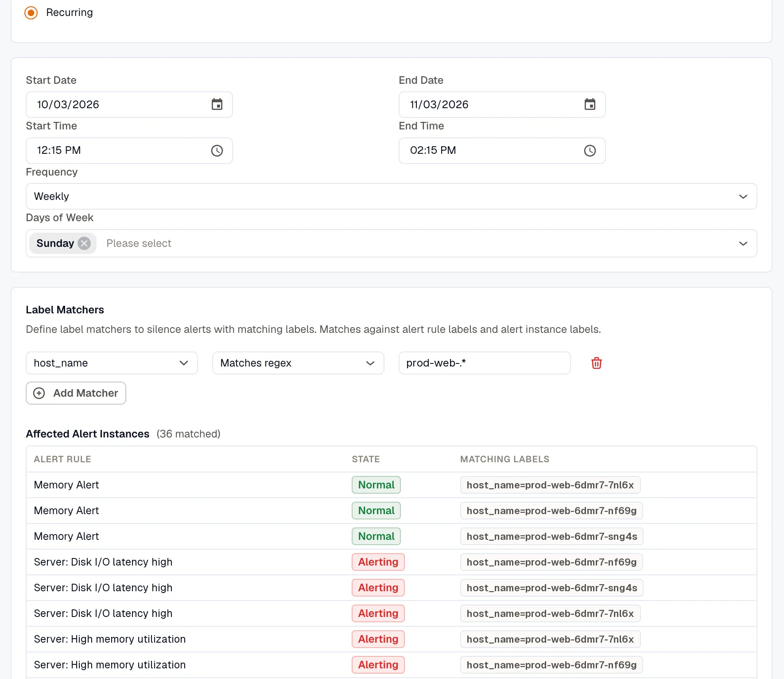This screenshot has width=784, height=679.
Task: Expand the Frequency Weekly dropdown
Action: click(392, 196)
